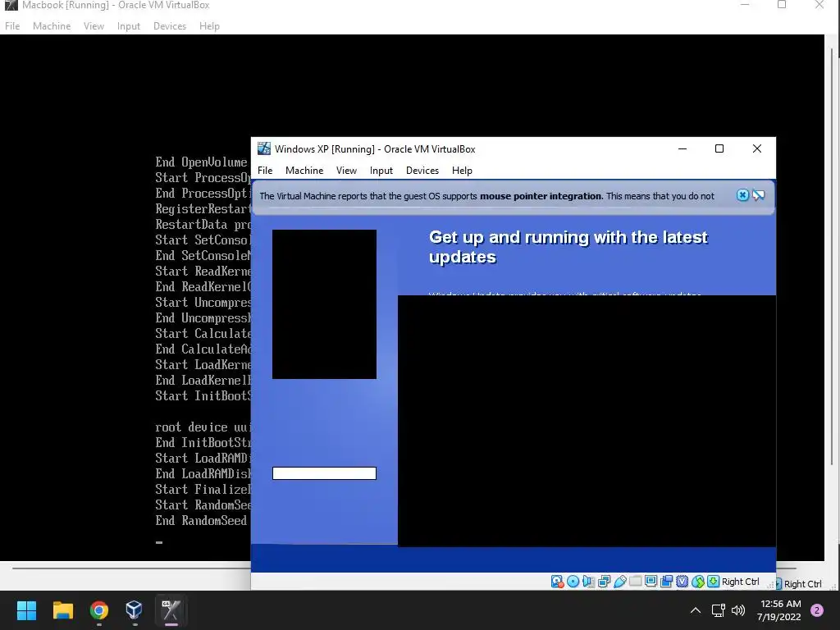
Task: Open Input menu in Windows XP VM window
Action: (381, 171)
